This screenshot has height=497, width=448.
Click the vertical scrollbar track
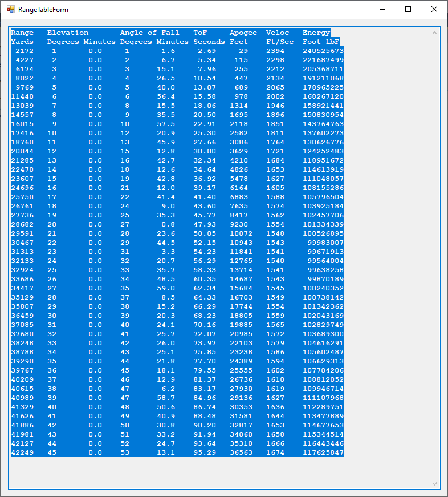[x=435, y=257]
